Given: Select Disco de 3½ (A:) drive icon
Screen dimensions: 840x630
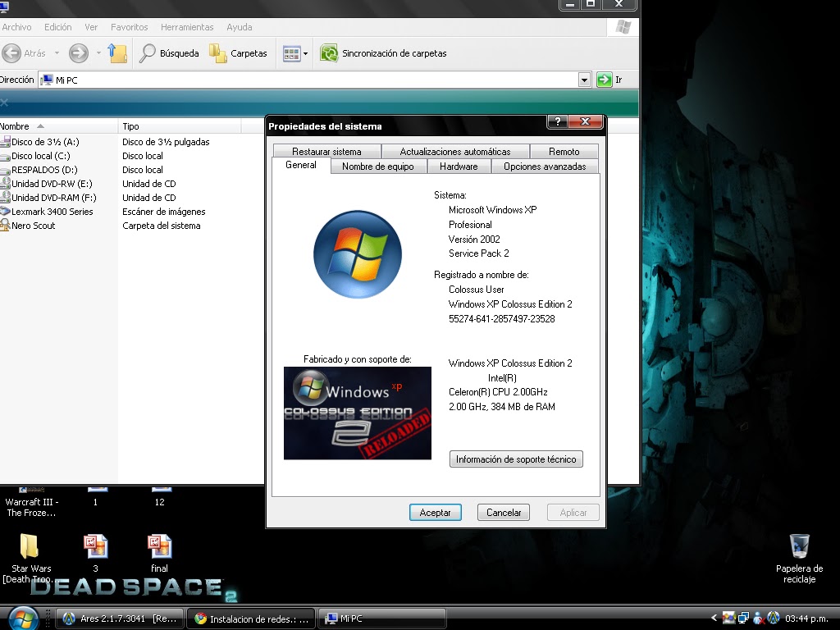Looking at the screenshot, I should (6, 141).
